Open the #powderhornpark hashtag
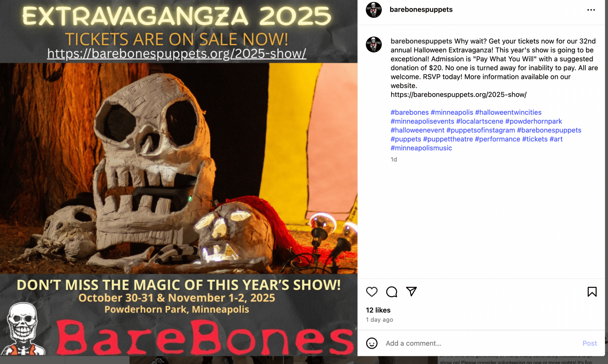This screenshot has height=364, width=608. point(534,121)
